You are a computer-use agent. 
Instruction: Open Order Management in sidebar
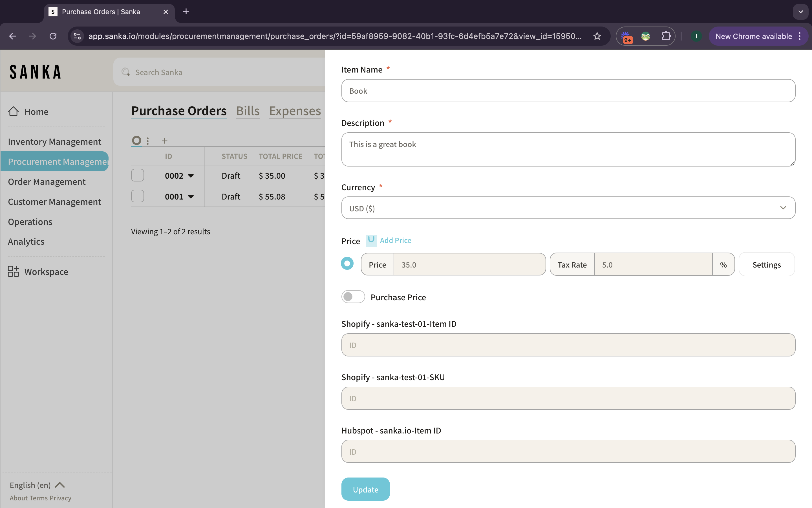click(47, 181)
